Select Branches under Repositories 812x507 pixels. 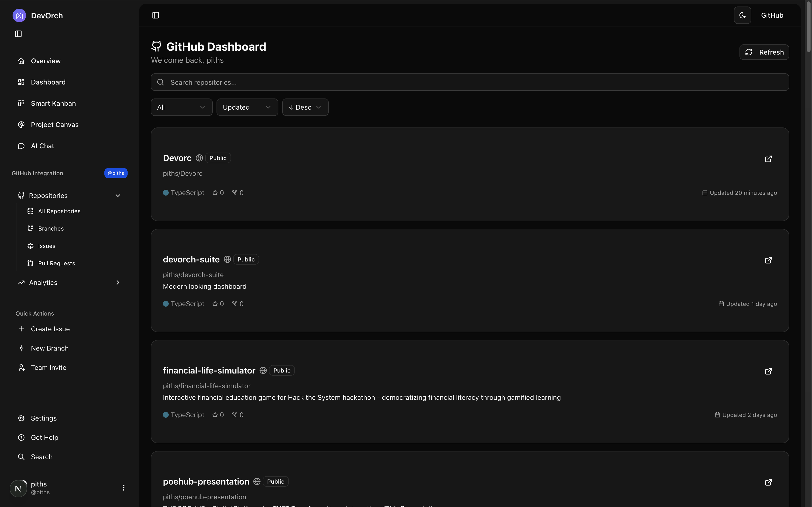pyautogui.click(x=51, y=228)
